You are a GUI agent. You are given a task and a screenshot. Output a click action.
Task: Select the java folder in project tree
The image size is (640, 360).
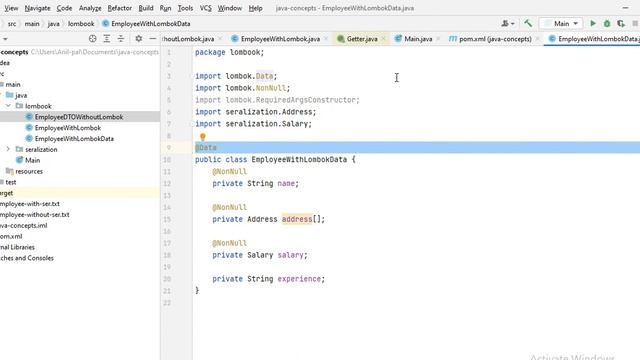click(21, 95)
